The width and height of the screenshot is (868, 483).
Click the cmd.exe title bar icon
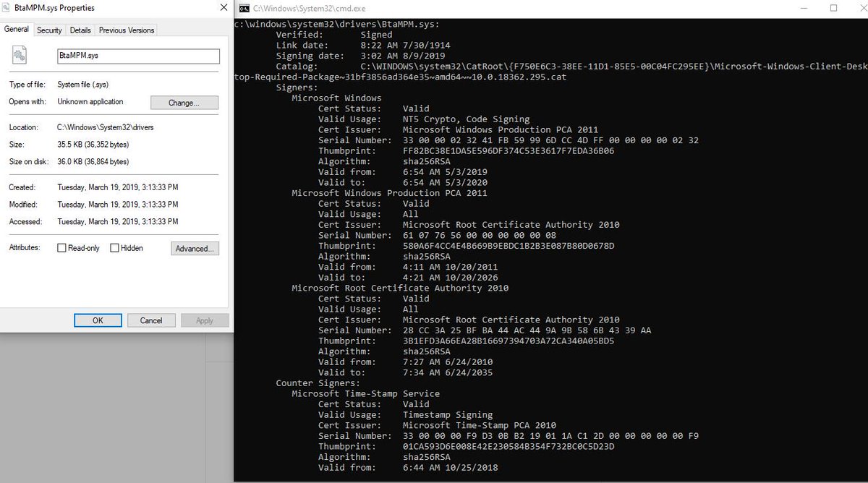[244, 8]
